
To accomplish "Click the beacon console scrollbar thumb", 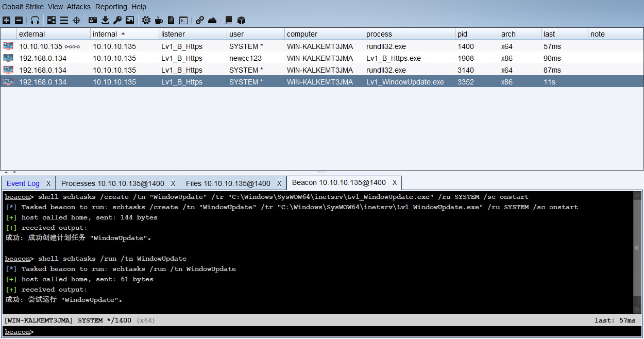I will pyautogui.click(x=638, y=247).
